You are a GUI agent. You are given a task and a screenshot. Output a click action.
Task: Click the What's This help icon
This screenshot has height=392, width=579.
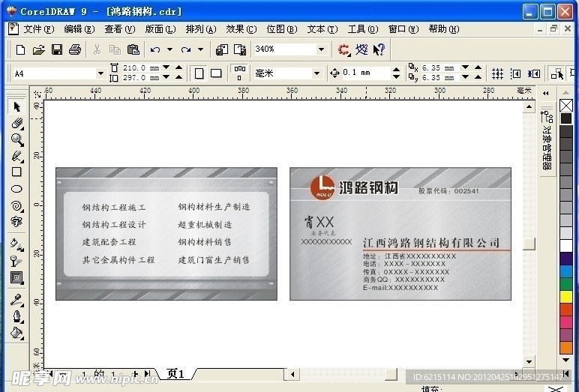[379, 49]
